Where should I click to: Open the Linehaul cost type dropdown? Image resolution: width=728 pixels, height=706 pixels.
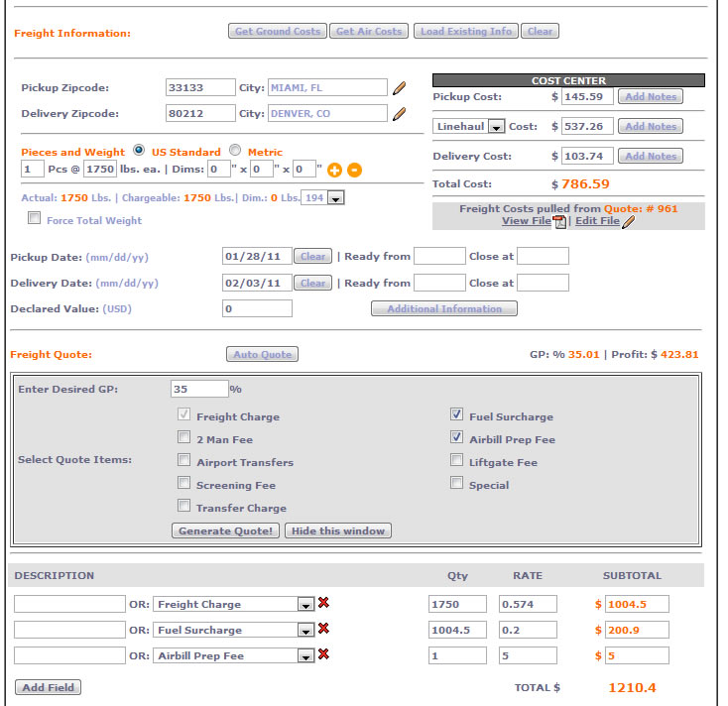pyautogui.click(x=496, y=127)
